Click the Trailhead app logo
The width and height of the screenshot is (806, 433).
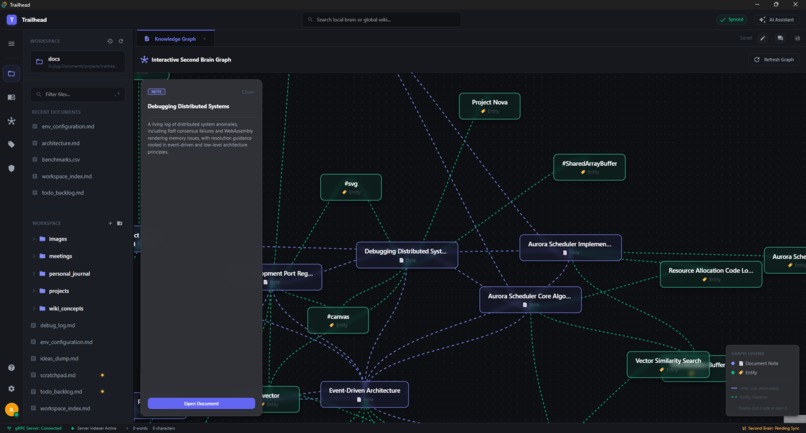(11, 20)
